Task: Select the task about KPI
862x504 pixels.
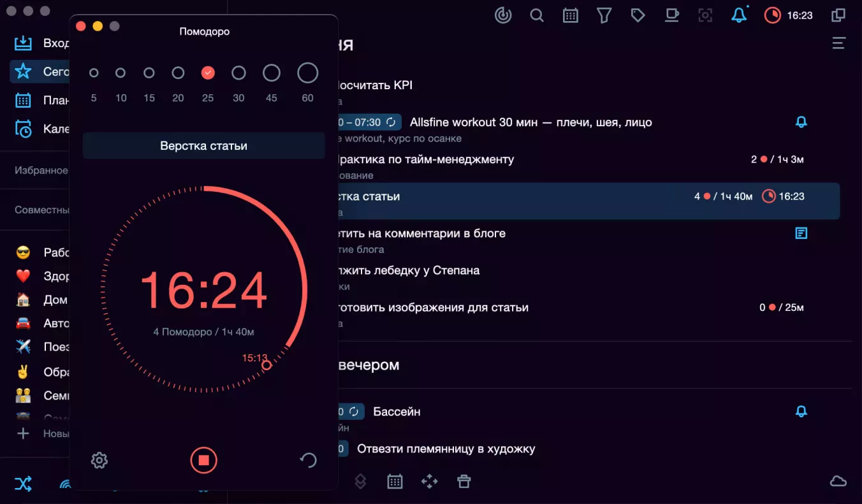Action: [x=376, y=85]
